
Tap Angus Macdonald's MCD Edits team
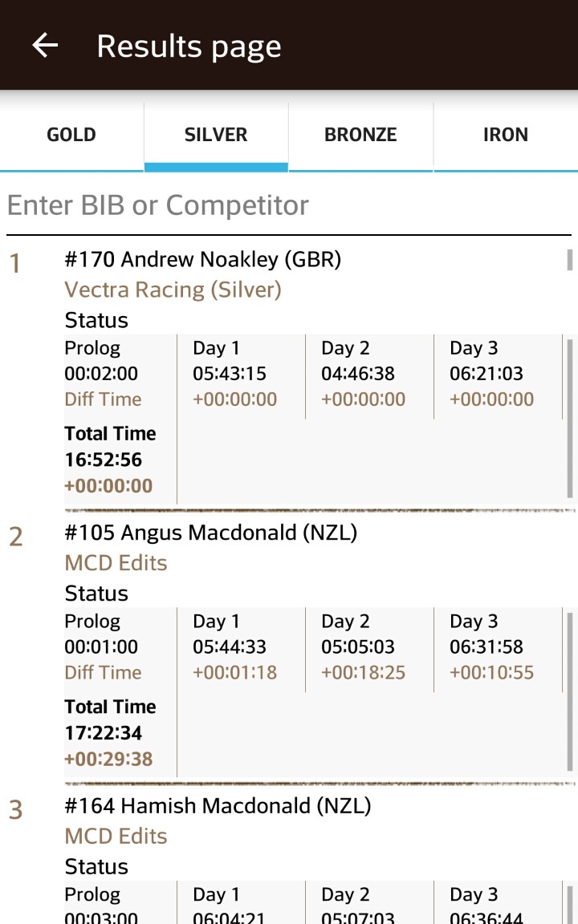(x=116, y=563)
